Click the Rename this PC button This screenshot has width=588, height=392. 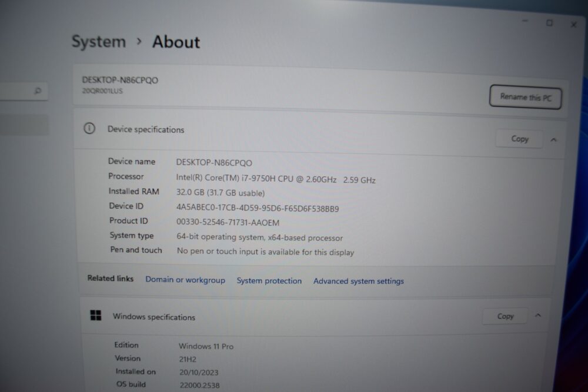525,97
